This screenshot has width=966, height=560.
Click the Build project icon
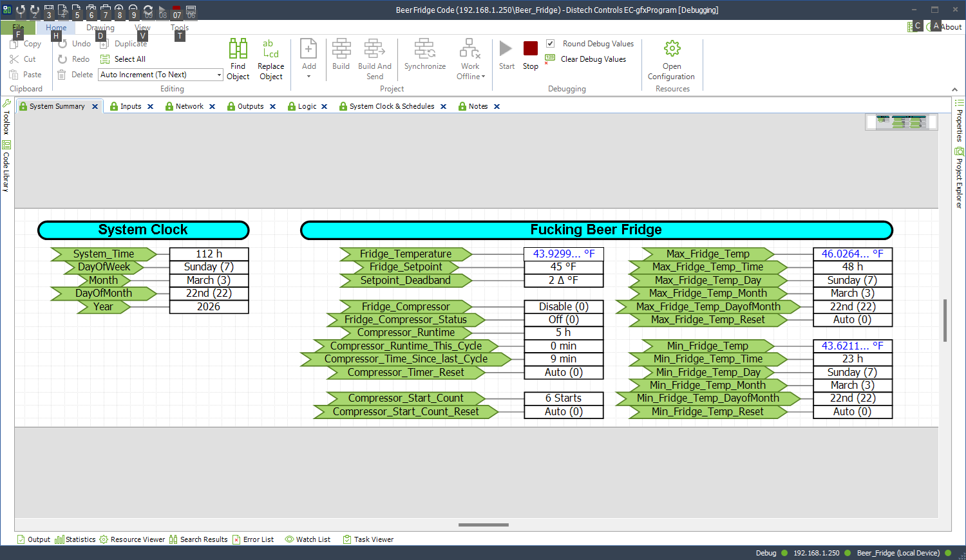[x=341, y=49]
